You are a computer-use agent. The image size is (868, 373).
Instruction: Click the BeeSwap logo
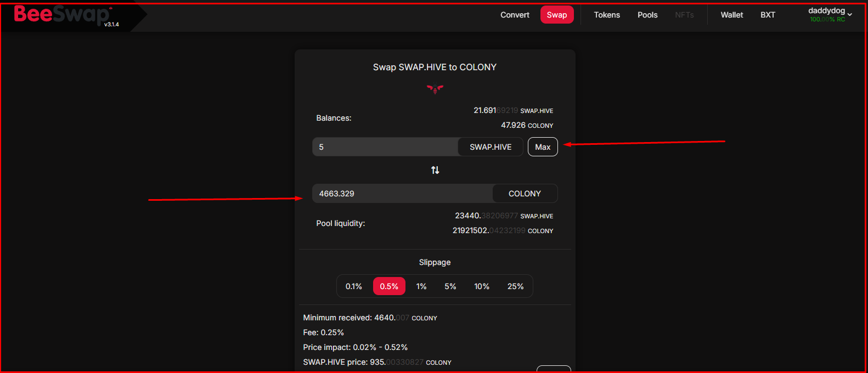click(62, 15)
